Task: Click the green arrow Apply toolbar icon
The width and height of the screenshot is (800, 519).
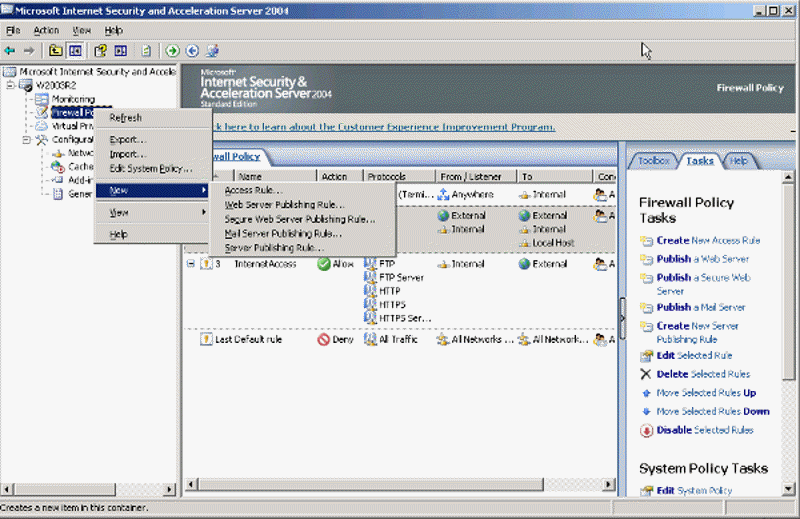Action: (172, 51)
